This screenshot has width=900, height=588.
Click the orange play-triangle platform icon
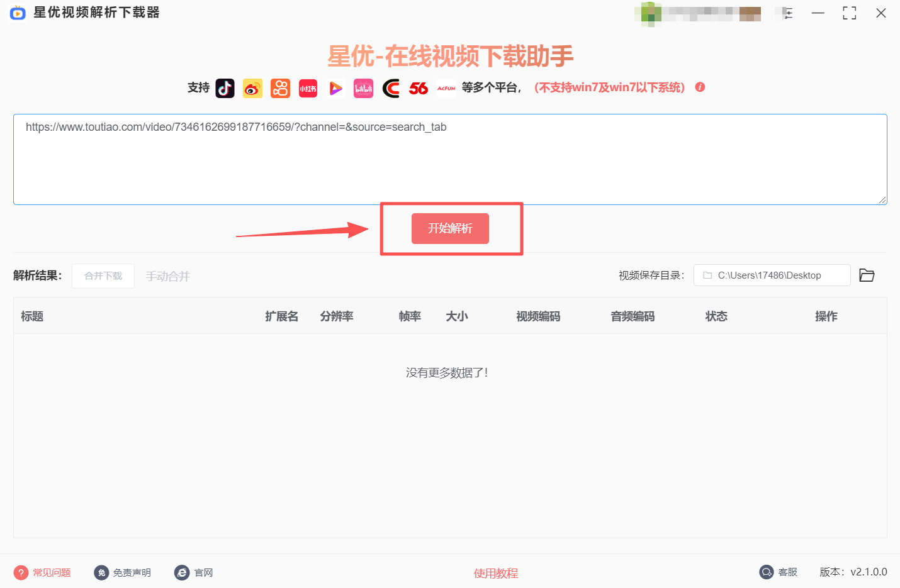[x=335, y=88]
